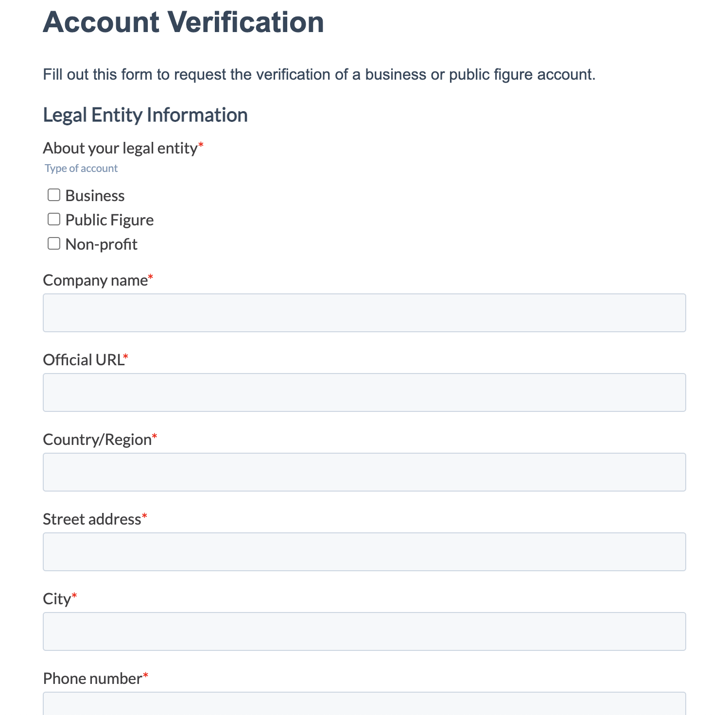This screenshot has width=728, height=715.
Task: Click the 'Street address' field label
Action: pos(92,519)
